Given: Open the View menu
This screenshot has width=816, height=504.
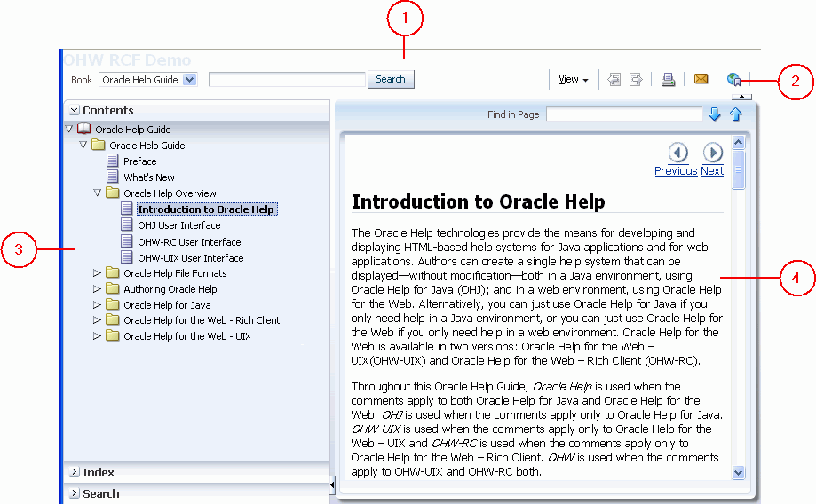Looking at the screenshot, I should [x=573, y=80].
